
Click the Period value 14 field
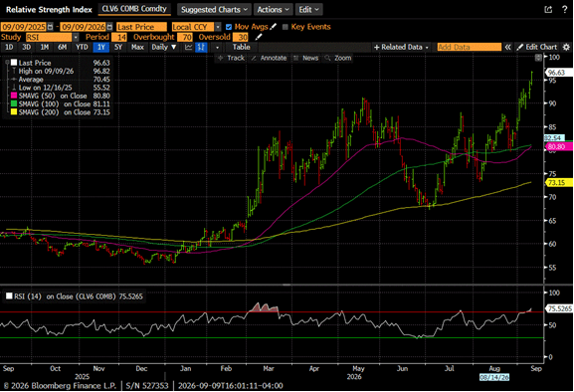(119, 37)
